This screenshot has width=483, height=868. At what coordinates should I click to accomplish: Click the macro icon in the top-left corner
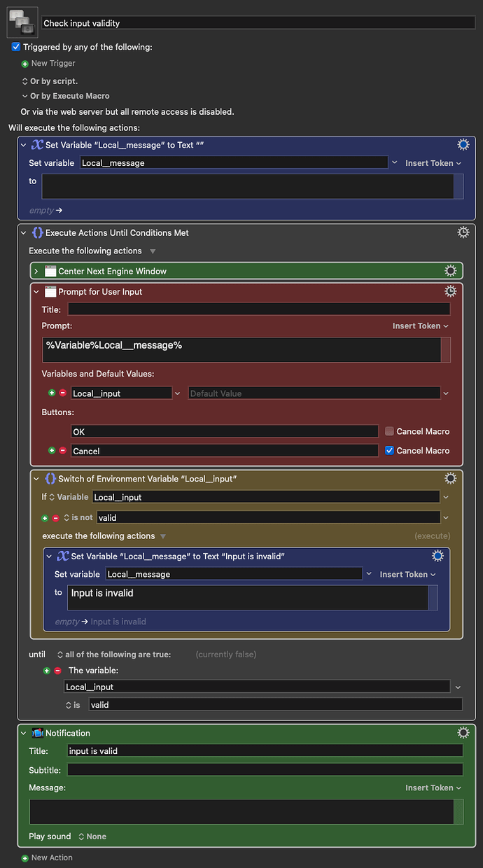tap(22, 22)
